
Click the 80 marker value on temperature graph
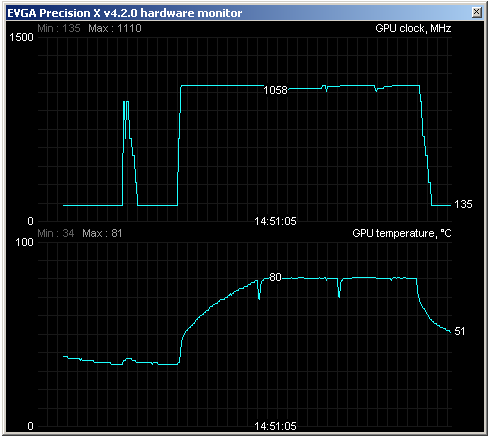pos(275,277)
